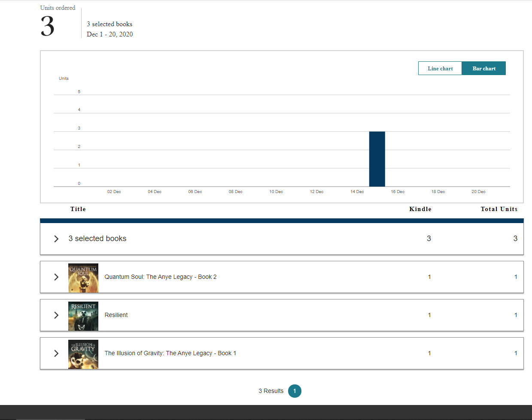Expand the 3 selected books row
Viewport: 532px width, 420px height.
[x=56, y=239]
